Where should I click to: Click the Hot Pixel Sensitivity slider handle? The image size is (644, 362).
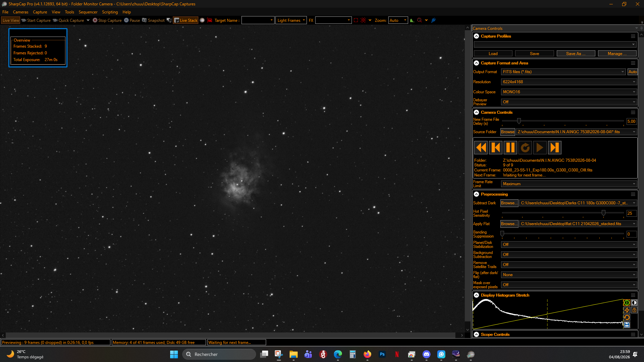[603, 213]
